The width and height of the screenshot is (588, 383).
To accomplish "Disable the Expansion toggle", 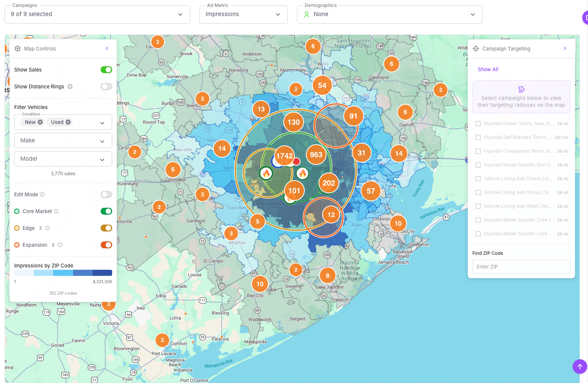I will point(106,245).
